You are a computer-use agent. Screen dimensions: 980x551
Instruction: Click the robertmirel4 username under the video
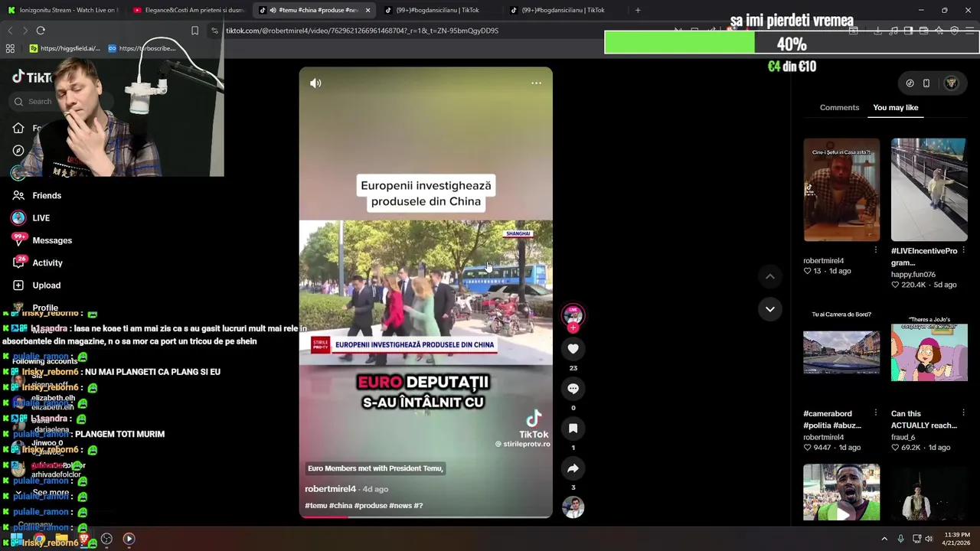pyautogui.click(x=330, y=489)
